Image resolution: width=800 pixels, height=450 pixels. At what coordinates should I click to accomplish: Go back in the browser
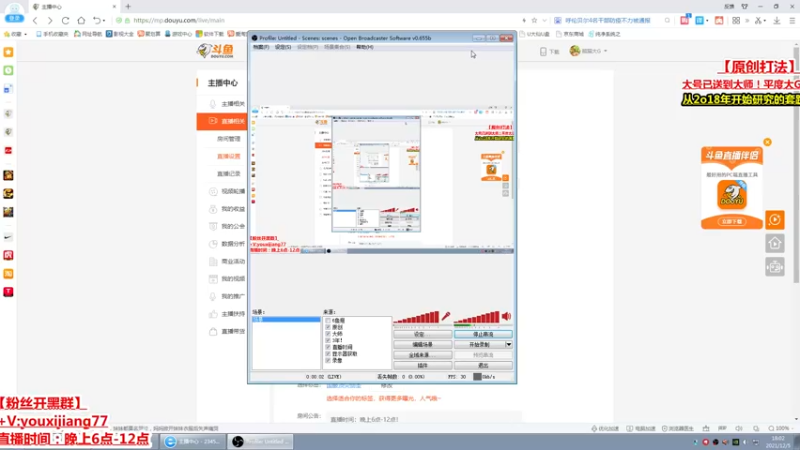point(35,20)
